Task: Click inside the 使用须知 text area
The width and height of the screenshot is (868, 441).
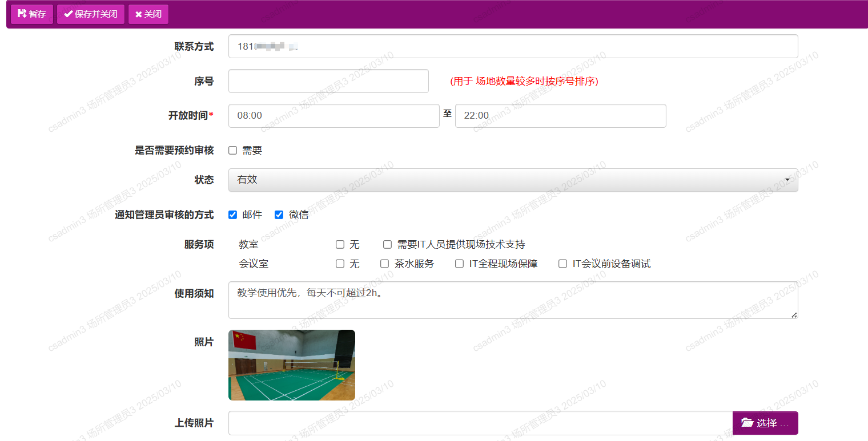Action: [x=513, y=300]
